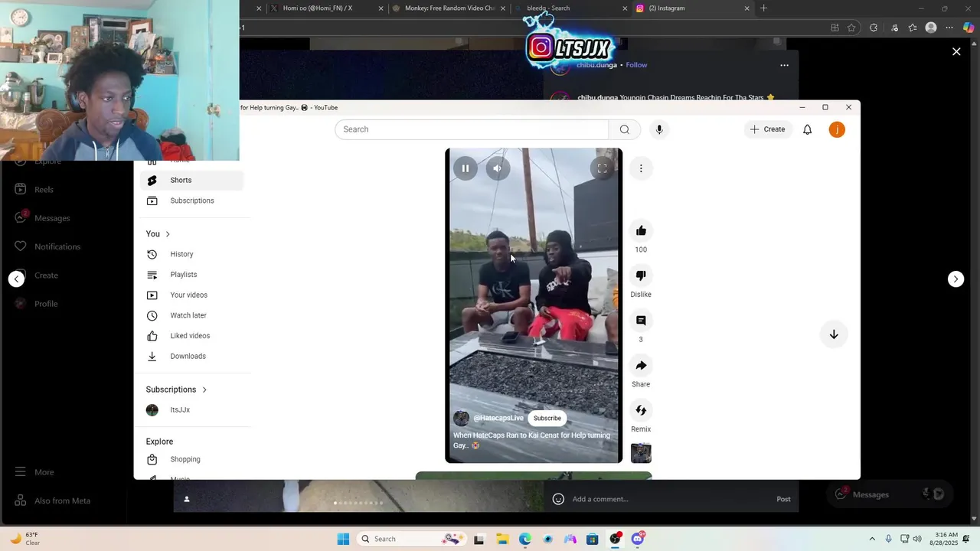Open the Instagram post more options dots
Image resolution: width=980 pixels, height=551 pixels.
(784, 65)
